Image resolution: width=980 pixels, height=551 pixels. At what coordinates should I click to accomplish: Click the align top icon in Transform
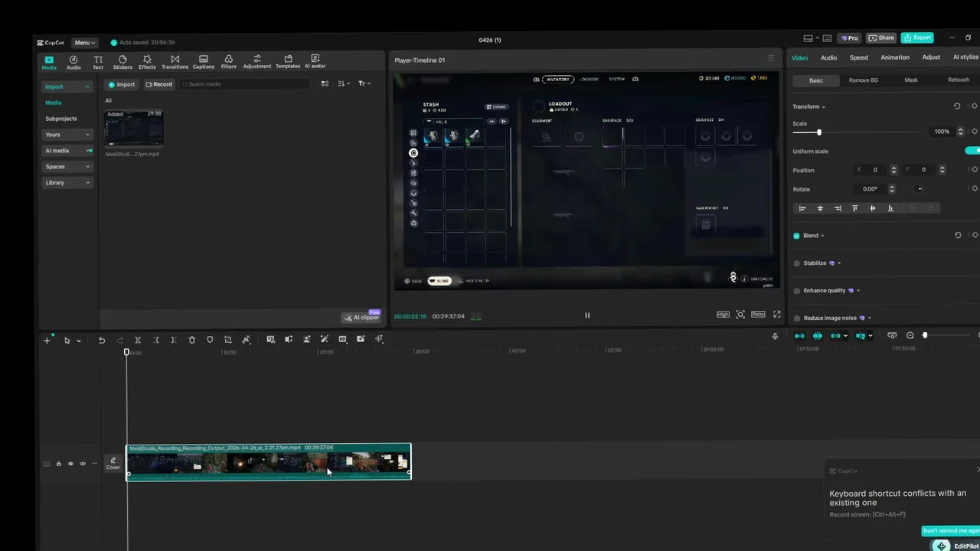(855, 208)
